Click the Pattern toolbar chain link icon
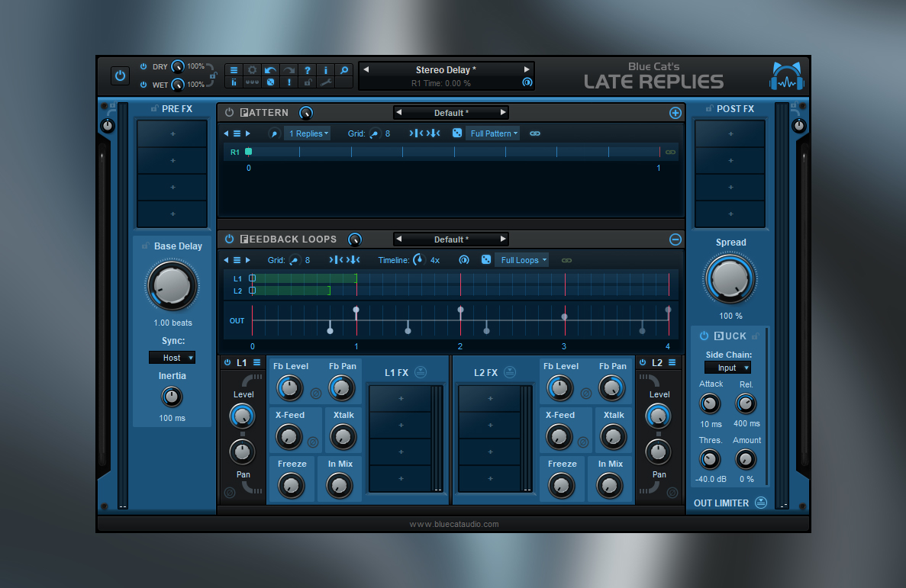The width and height of the screenshot is (906, 588). tap(535, 133)
